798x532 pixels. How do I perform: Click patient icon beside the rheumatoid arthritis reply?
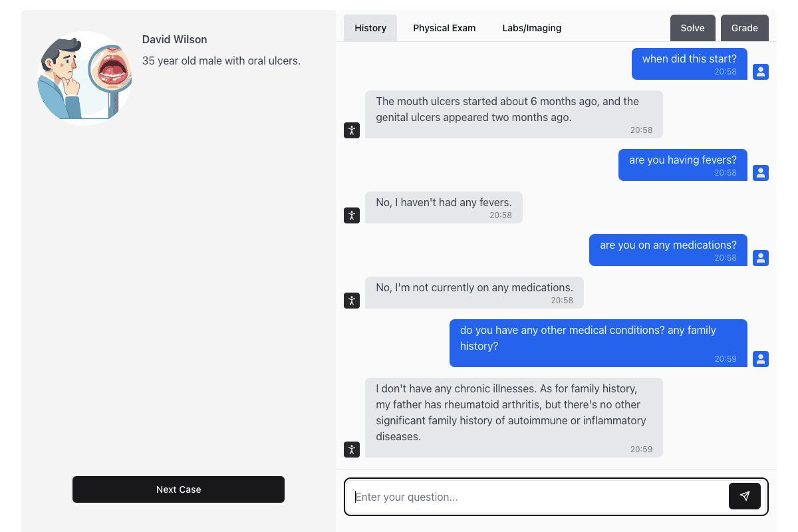[352, 450]
